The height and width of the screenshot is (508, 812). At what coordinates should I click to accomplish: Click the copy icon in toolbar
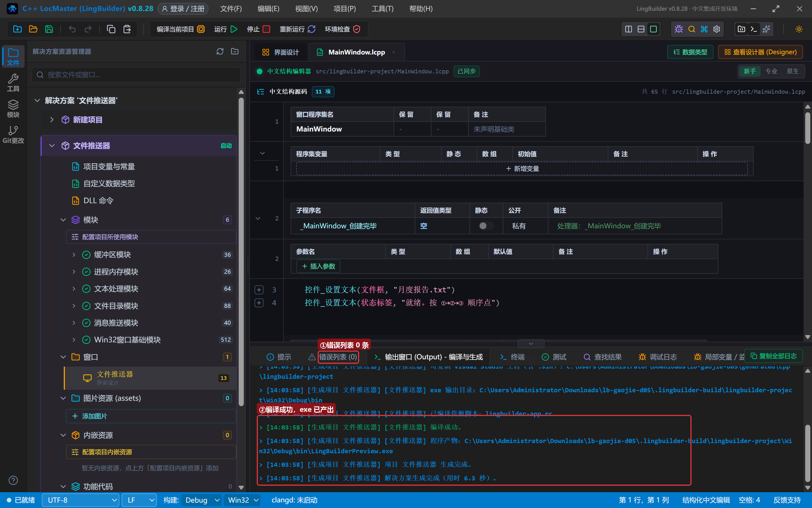click(111, 29)
